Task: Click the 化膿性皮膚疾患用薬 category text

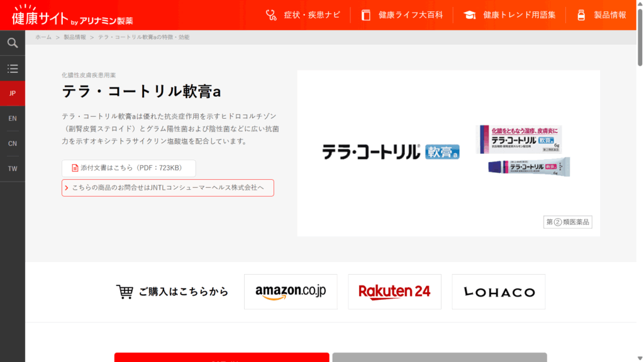Action: click(x=89, y=75)
